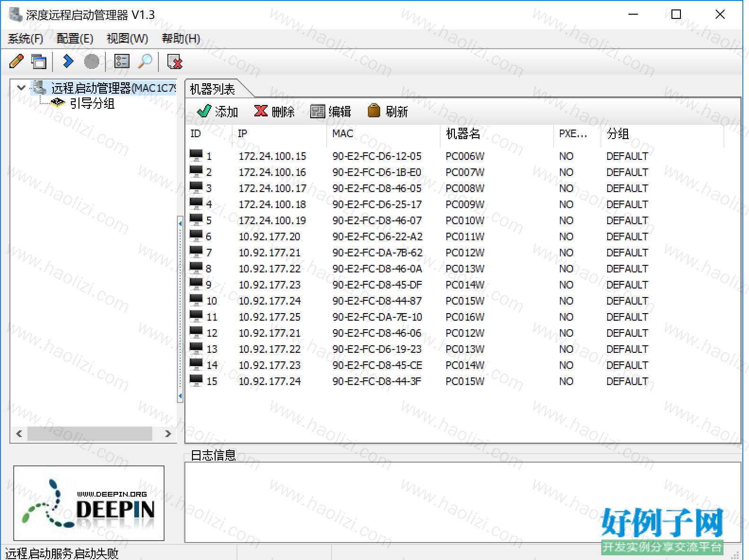Click the vertical splitter collapse handle
Viewport: 749px width, 560px height.
pyautogui.click(x=180, y=310)
